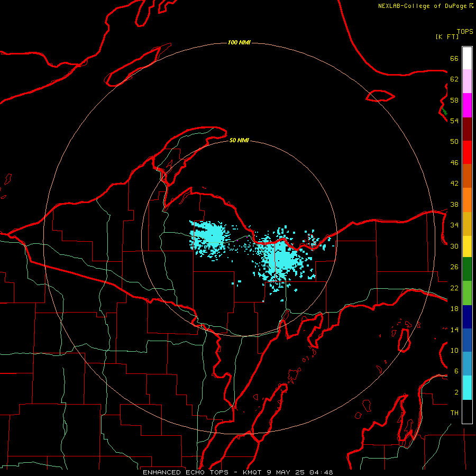The width and height of the screenshot is (476, 476).
Task: Click the white swatch in the tops legend
Action: click(x=467, y=58)
